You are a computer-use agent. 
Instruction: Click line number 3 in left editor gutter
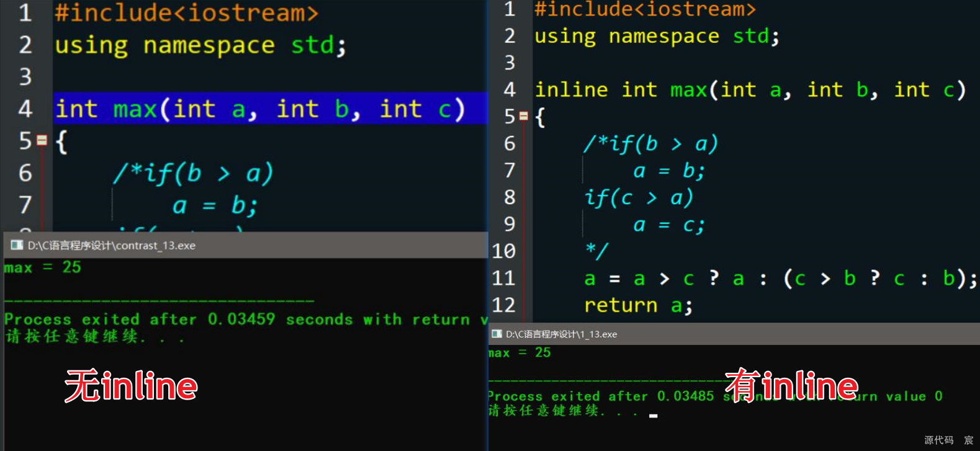25,77
